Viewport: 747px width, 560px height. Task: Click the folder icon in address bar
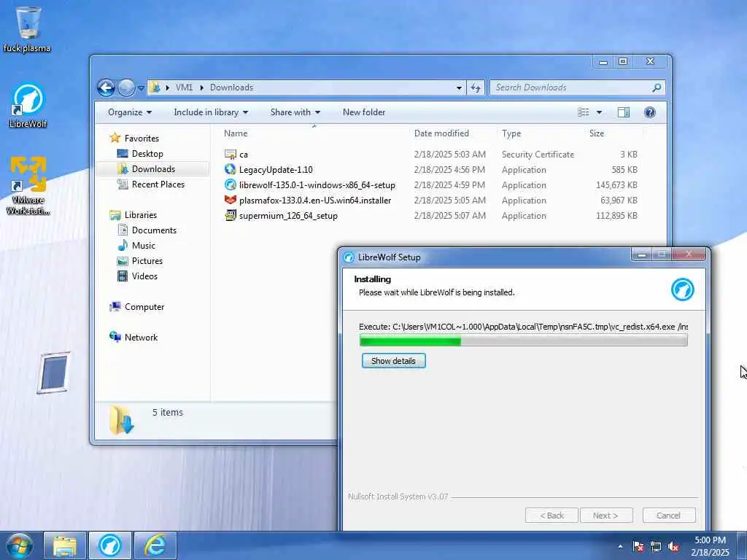155,87
